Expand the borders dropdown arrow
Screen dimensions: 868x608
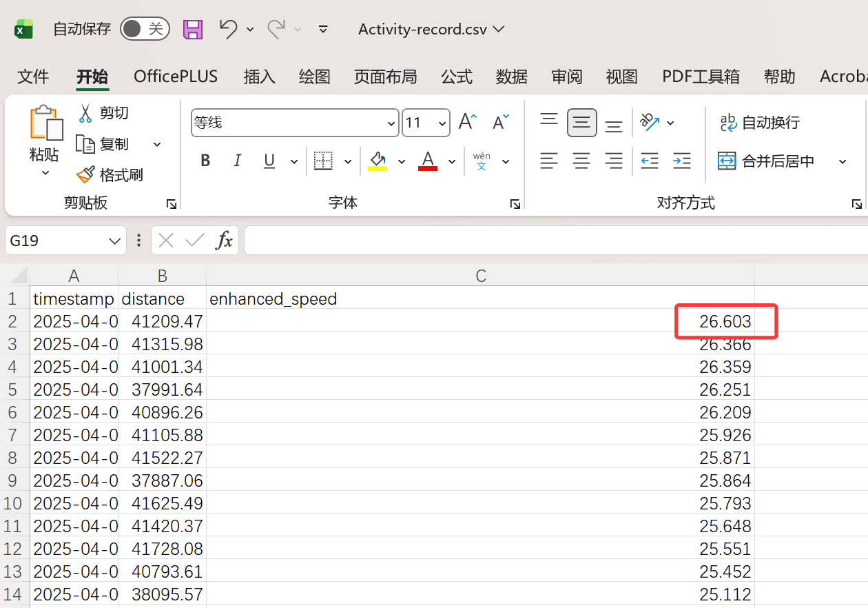tap(348, 161)
